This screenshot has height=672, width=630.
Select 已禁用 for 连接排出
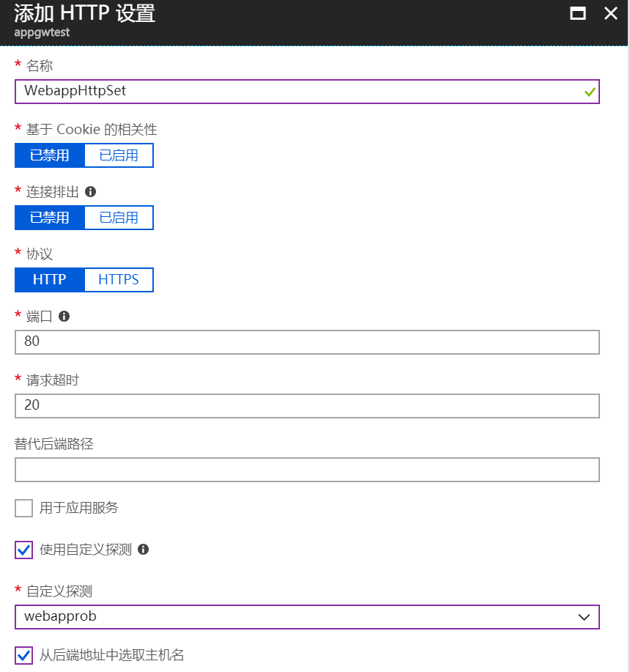[50, 218]
